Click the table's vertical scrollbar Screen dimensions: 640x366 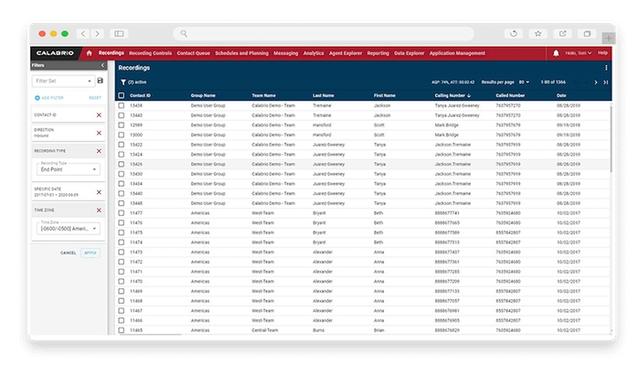611,139
